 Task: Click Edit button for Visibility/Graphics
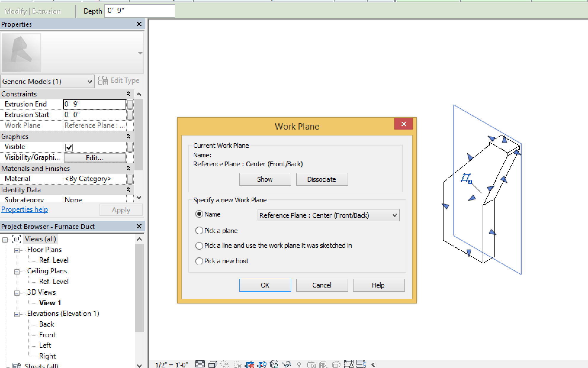(94, 158)
